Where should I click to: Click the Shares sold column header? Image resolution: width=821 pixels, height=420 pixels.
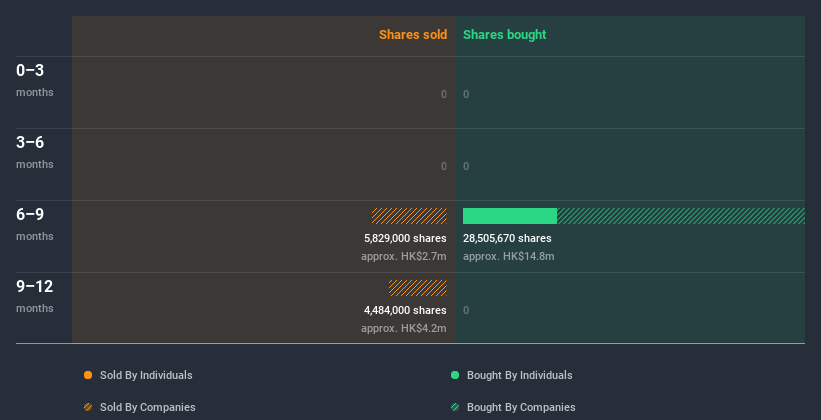click(413, 35)
